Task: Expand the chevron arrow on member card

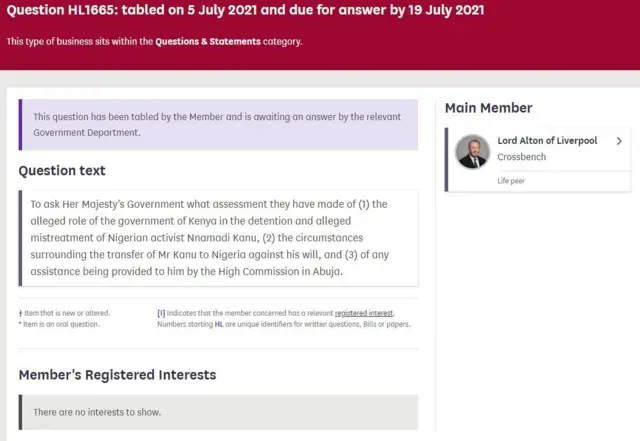Action: click(x=619, y=141)
